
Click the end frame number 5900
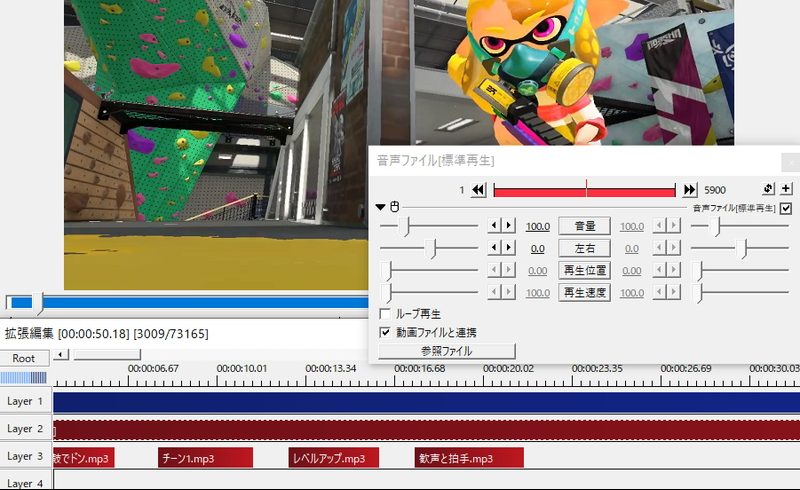click(715, 190)
